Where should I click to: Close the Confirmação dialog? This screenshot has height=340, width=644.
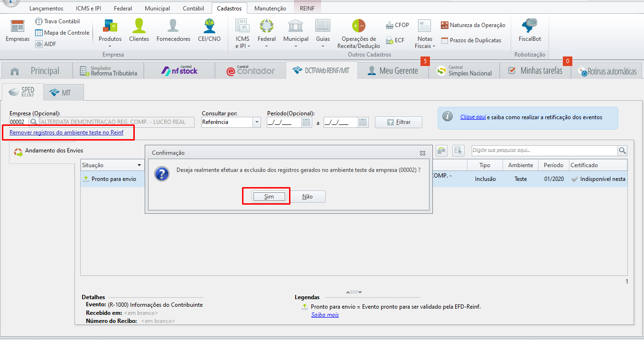422,153
